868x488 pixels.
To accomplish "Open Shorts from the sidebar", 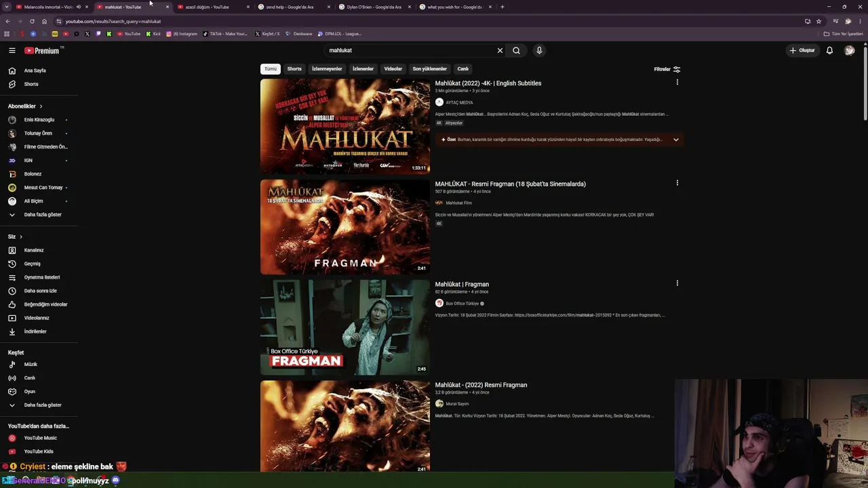I will pos(31,84).
